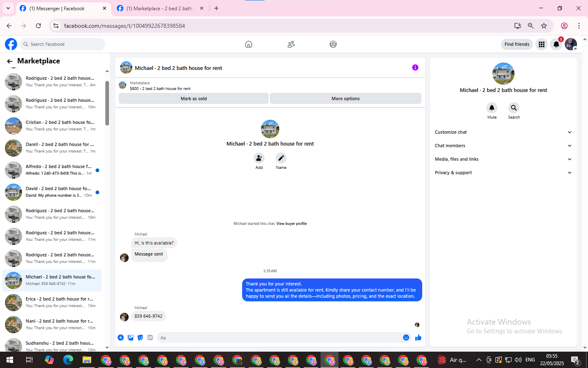Viewport: 588px width, 368px height.
Task: Expand Media, files and links section
Action: (x=503, y=159)
